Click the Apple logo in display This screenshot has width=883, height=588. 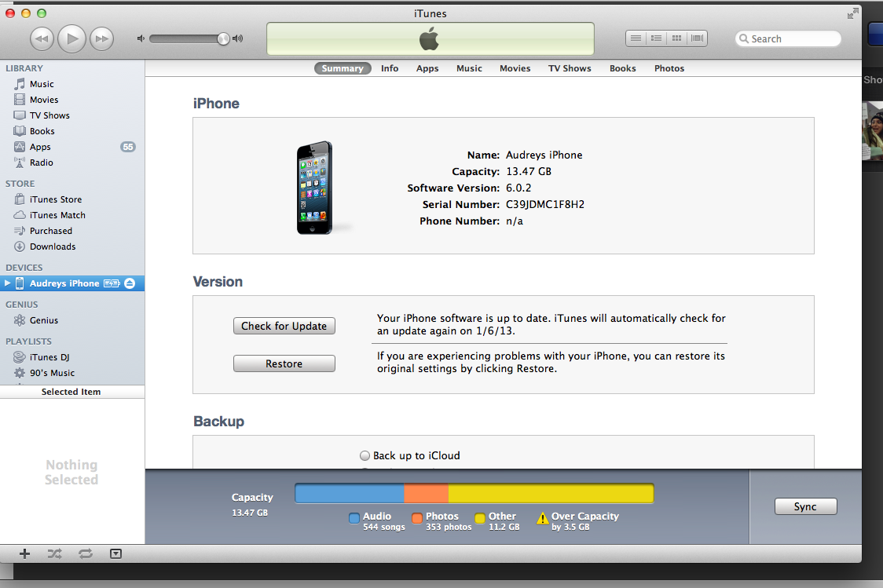coord(429,39)
